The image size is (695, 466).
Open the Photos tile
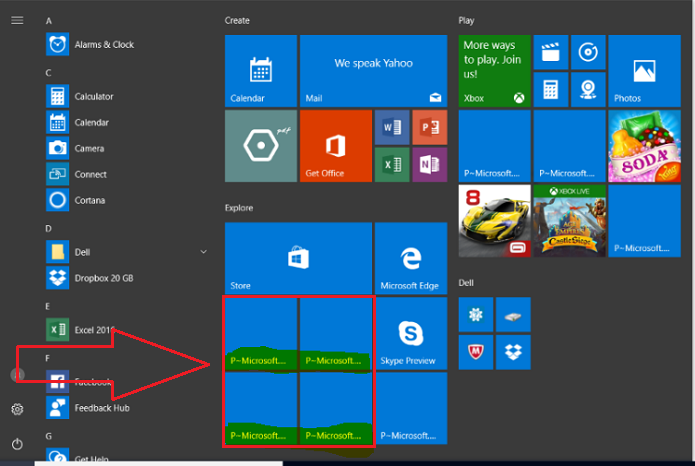[644, 71]
